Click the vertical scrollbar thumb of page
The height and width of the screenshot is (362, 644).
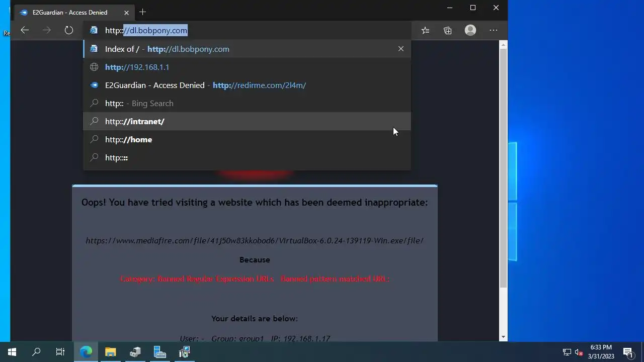point(503,168)
